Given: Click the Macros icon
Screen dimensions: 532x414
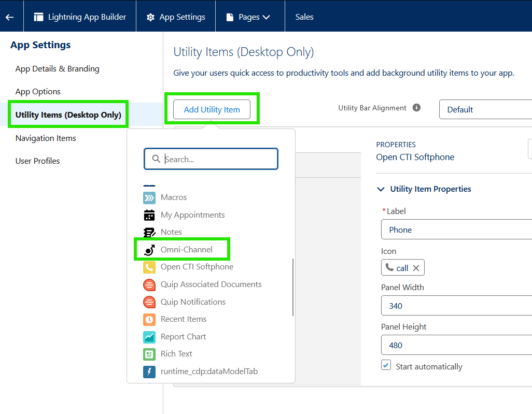Looking at the screenshot, I should (149, 197).
